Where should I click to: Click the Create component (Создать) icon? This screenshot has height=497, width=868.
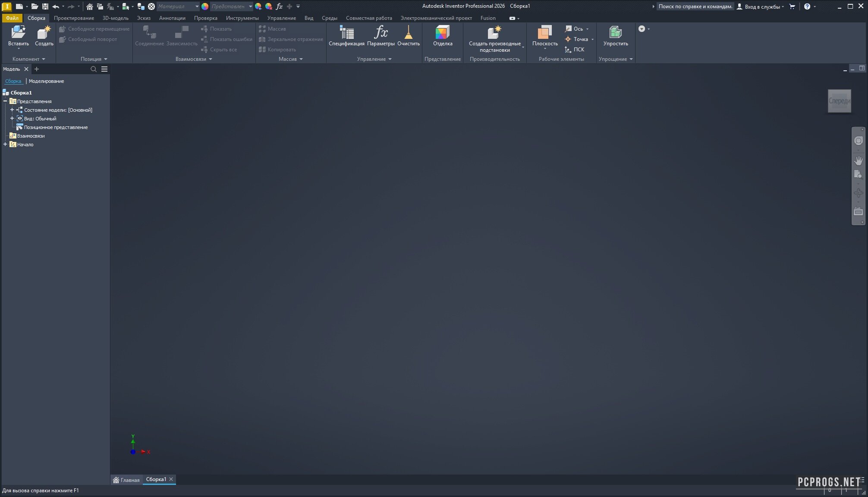[x=44, y=33]
